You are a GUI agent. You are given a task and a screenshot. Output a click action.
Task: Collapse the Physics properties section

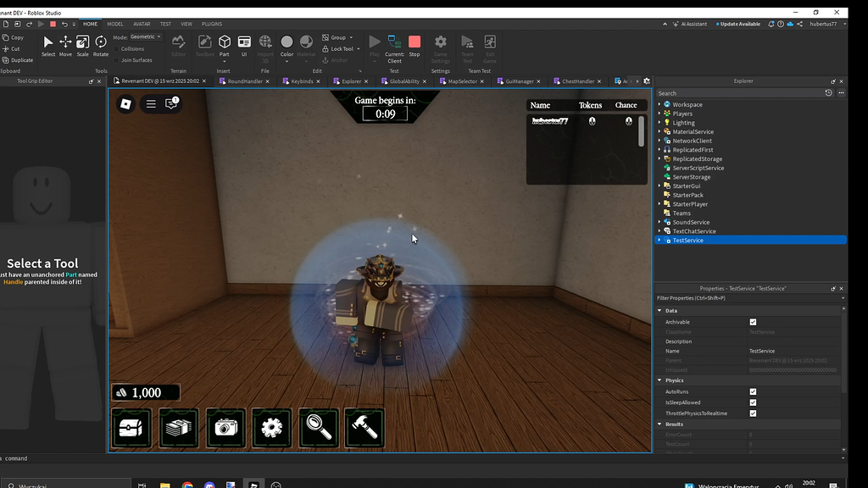[660, 382]
